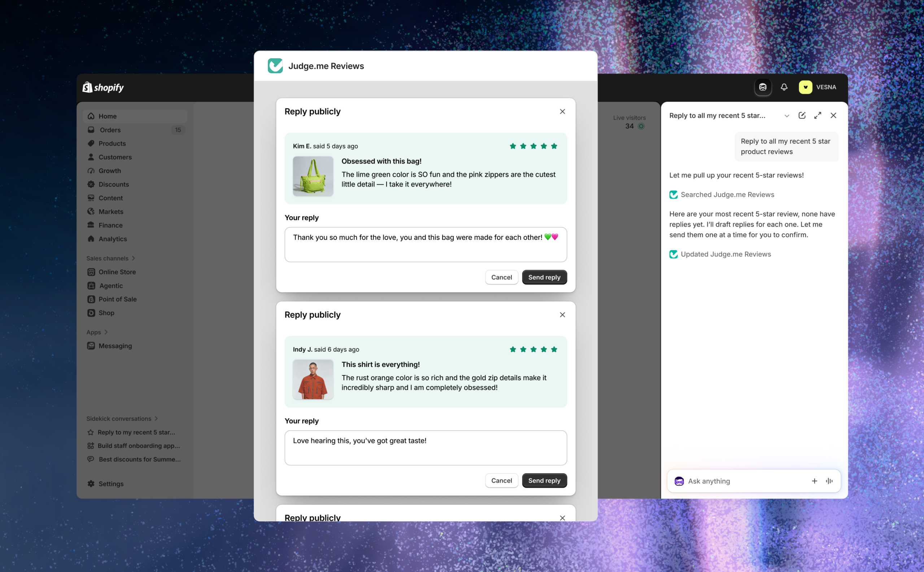Expand Sidekick panel to full screen
This screenshot has height=572, width=924.
coord(817,115)
